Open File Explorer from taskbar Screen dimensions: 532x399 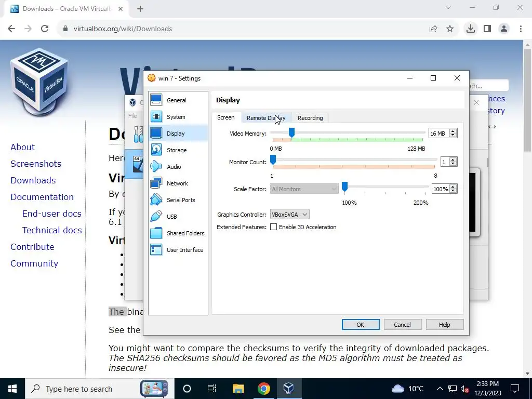(238, 389)
